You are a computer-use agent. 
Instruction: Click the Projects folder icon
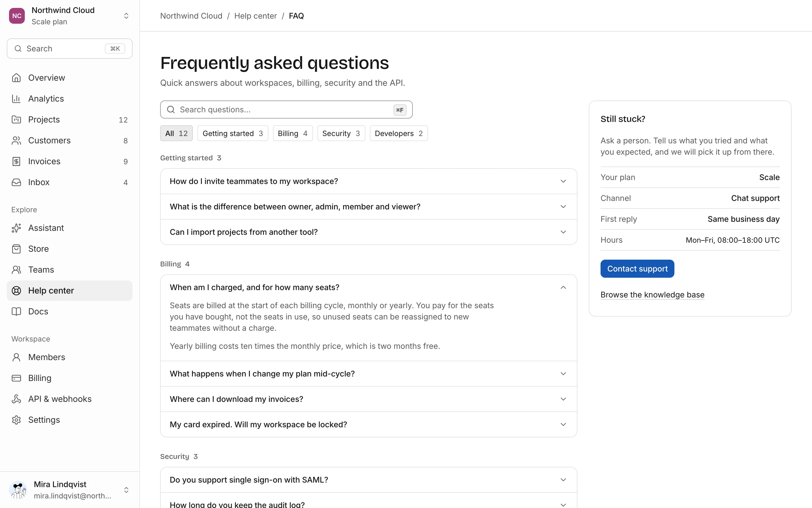pos(16,119)
